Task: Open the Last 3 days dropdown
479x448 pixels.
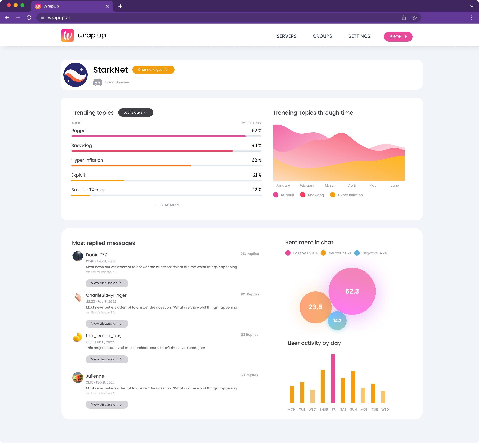Action: 136,113
